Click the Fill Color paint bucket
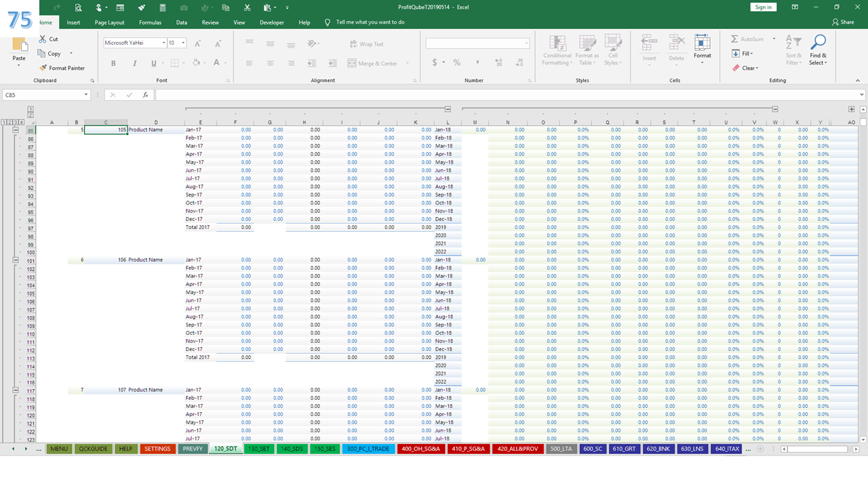Screen dimensions: 868x488 tap(196, 63)
